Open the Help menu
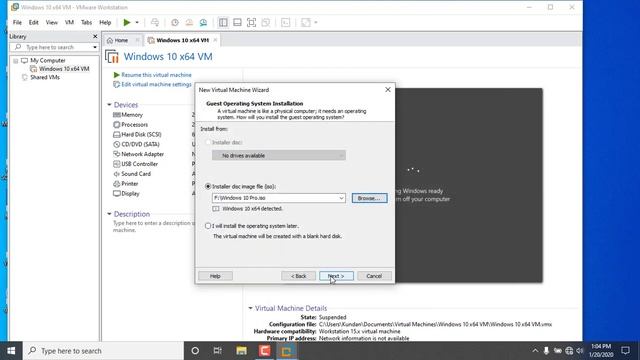640x360 pixels. 105,22
